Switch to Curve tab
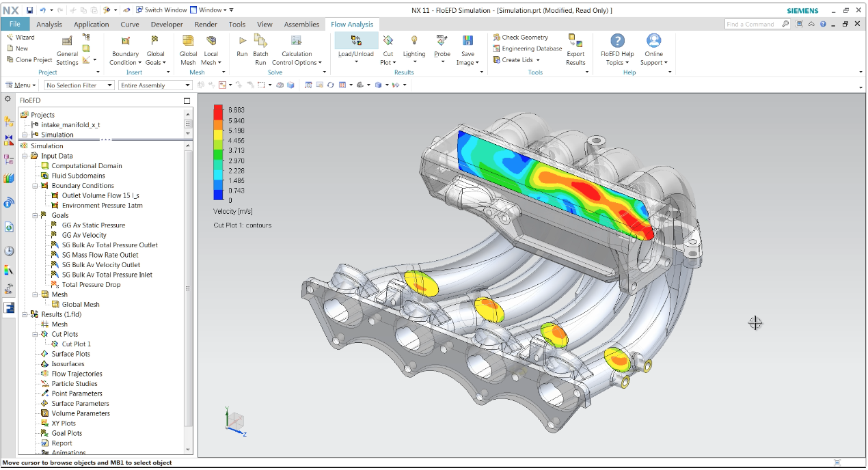Viewport: 868px width, 470px height. click(130, 24)
